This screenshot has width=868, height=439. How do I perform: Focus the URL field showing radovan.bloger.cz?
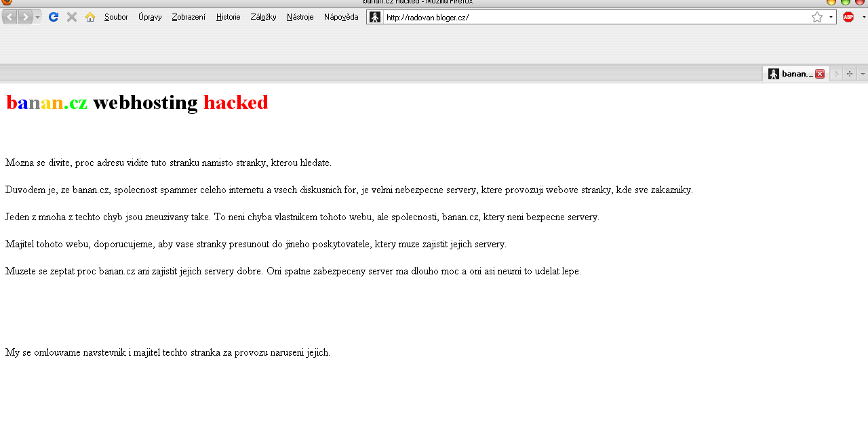click(x=595, y=17)
